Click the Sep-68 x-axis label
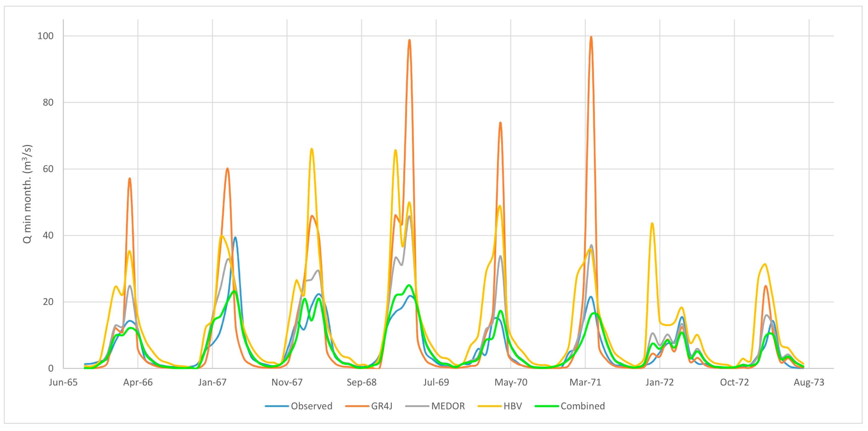Image resolution: width=868 pixels, height=431 pixels. 361,383
